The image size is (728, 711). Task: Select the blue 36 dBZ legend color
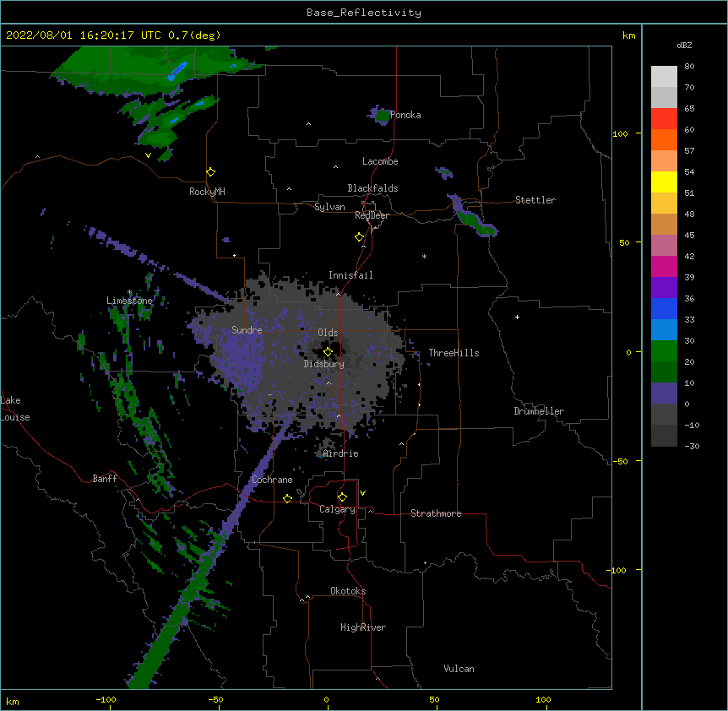(x=664, y=308)
